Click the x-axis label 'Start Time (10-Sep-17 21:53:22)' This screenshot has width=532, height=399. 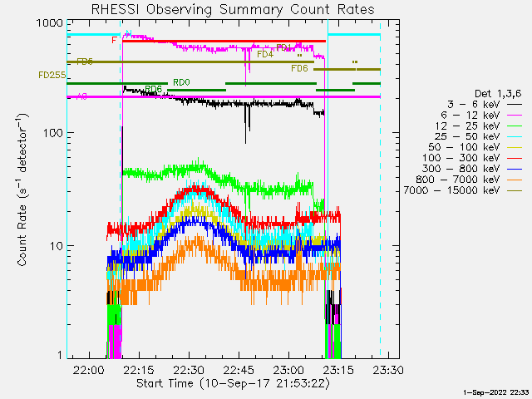[233, 383]
